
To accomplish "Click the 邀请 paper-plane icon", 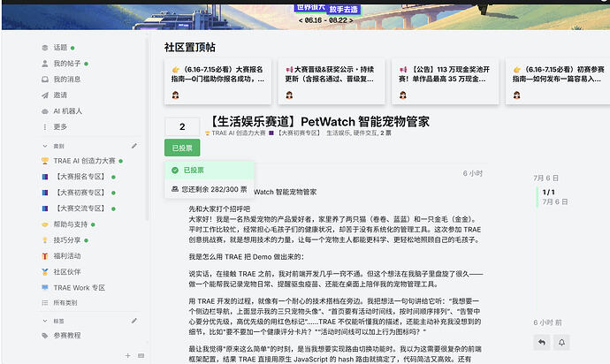I will point(45,95).
